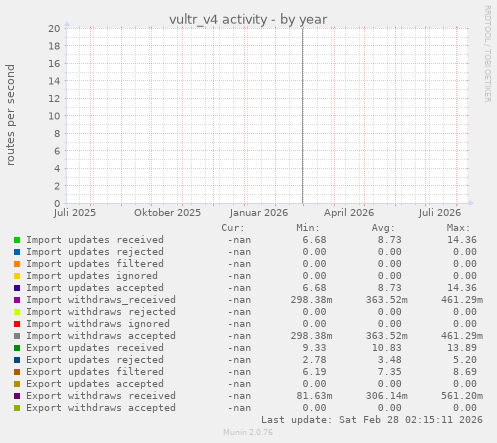
Task: Click the 'Export withdraws accepted' legend label
Action: pos(101,408)
